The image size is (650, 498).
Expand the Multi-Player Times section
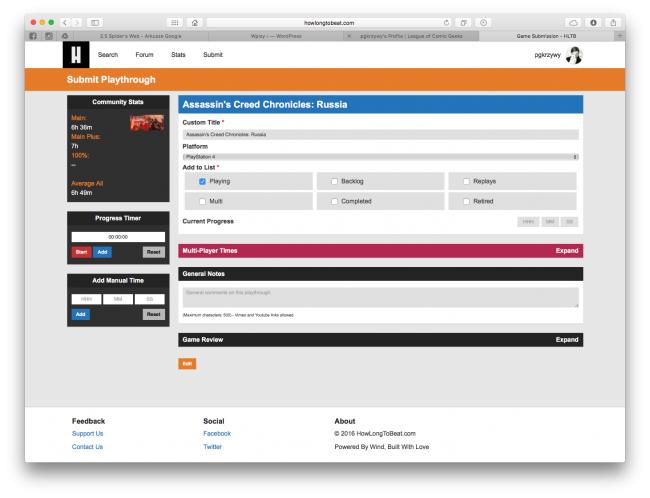point(567,251)
